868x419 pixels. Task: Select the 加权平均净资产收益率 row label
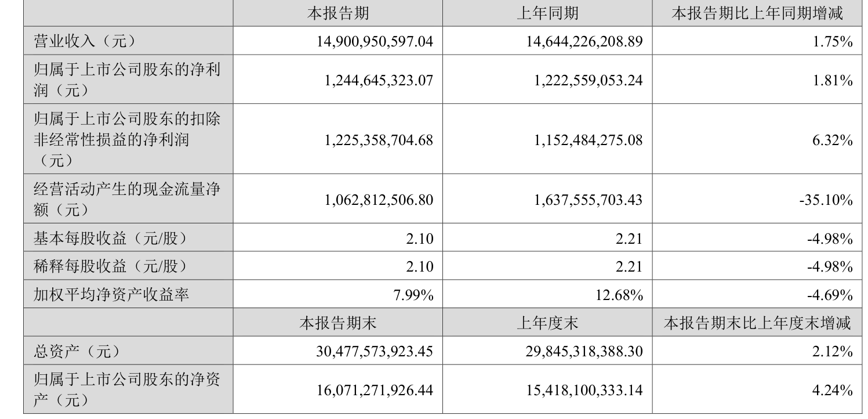(111, 295)
